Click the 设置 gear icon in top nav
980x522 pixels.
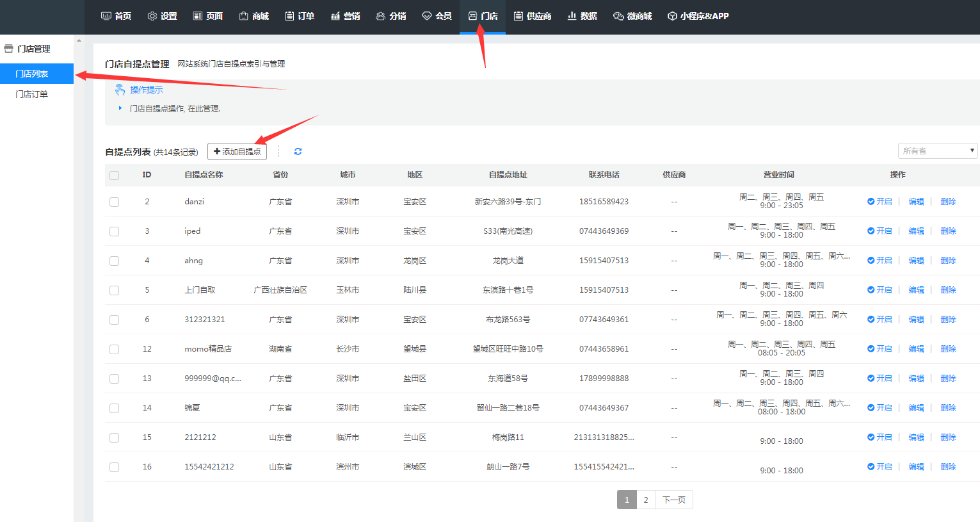coord(152,16)
